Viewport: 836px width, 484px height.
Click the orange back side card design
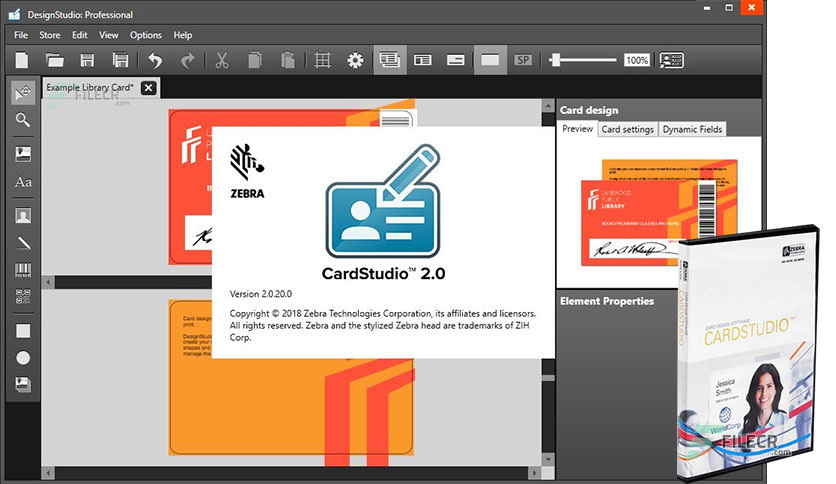tap(291, 407)
